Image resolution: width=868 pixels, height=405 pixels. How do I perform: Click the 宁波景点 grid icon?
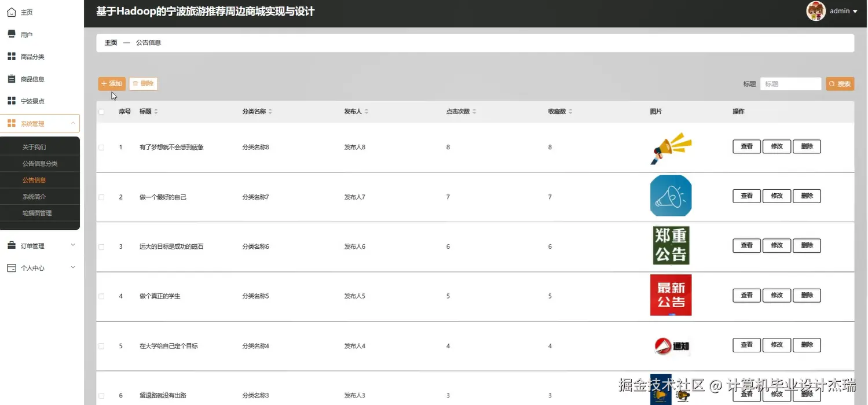click(x=12, y=101)
